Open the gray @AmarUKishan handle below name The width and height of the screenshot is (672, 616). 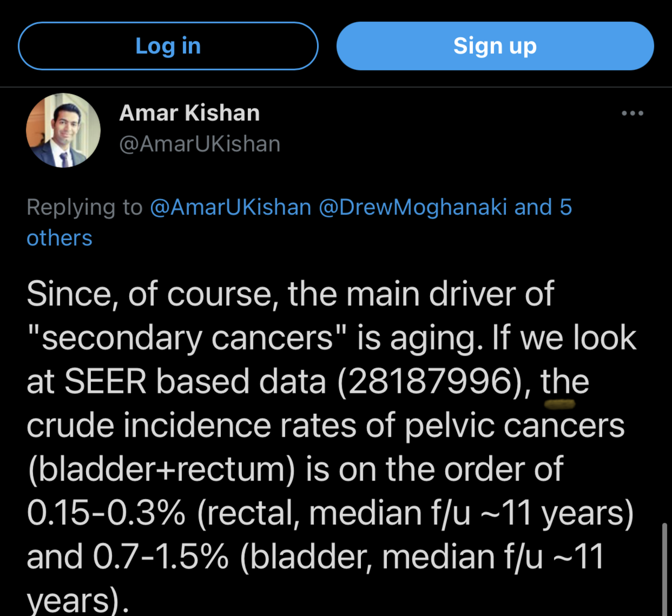point(200,144)
